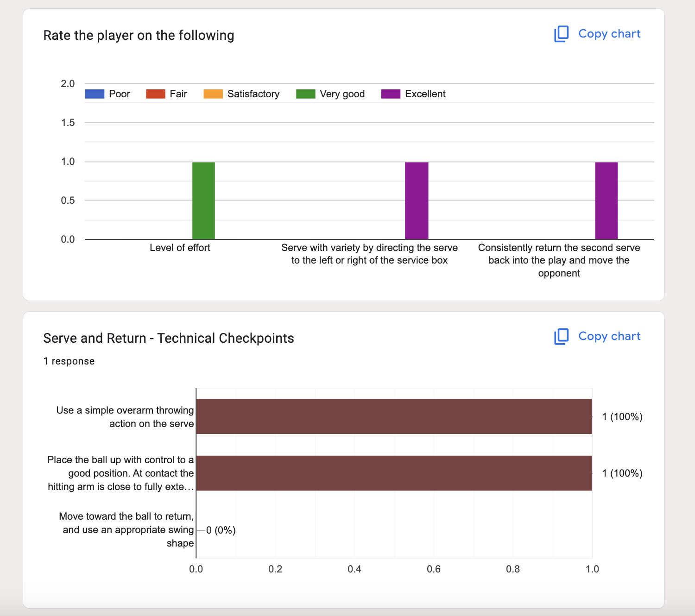This screenshot has width=695, height=616.
Task: Expand the 'Move toward the ball' checkpoint label
Action: (x=126, y=529)
